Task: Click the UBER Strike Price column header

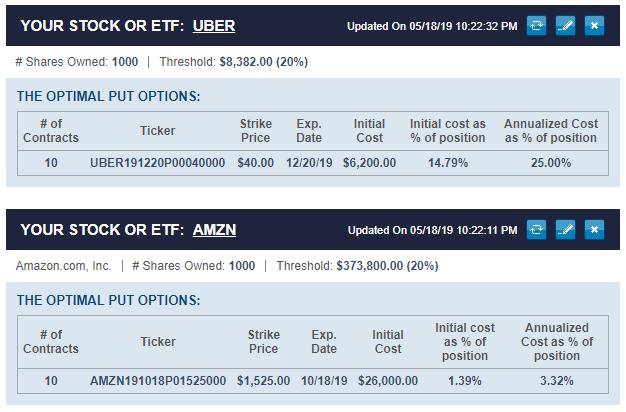Action: (256, 131)
